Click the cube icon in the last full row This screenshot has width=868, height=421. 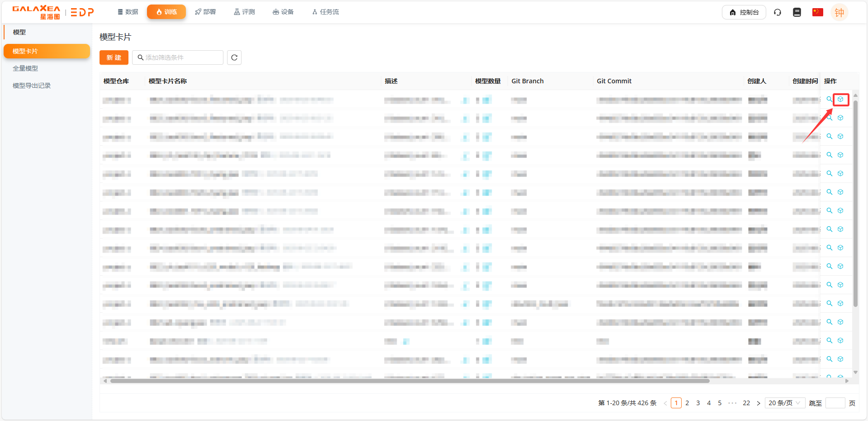pyautogui.click(x=840, y=359)
